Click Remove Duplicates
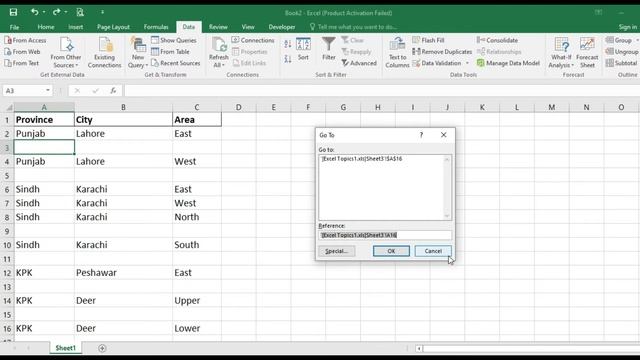This screenshot has height=360, width=640. pos(442,52)
